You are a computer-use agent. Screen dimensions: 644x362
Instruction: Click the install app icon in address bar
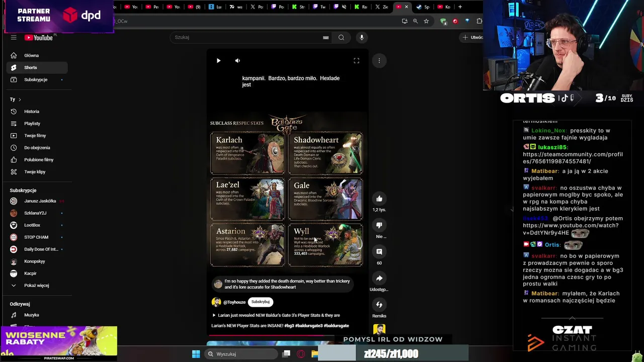pos(405,21)
